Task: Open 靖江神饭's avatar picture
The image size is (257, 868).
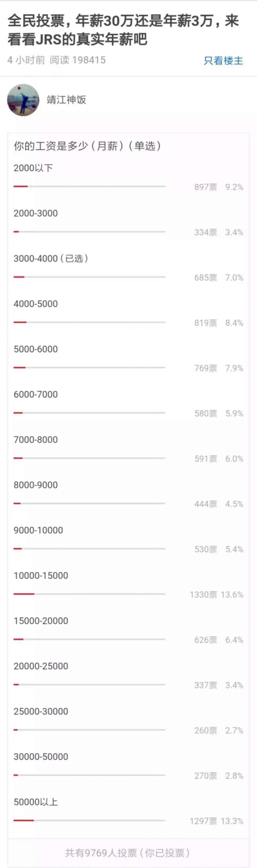Action: tap(23, 100)
